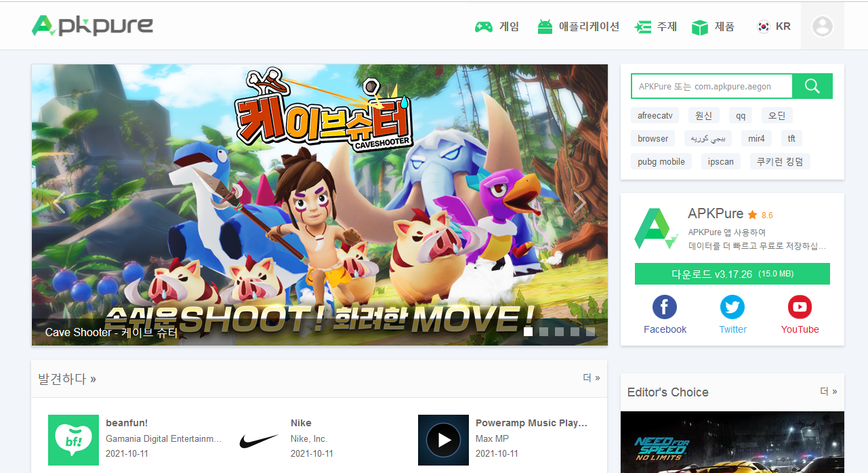The width and height of the screenshot is (868, 473).
Task: Click the Editor's Choice heading
Action: pos(667,392)
